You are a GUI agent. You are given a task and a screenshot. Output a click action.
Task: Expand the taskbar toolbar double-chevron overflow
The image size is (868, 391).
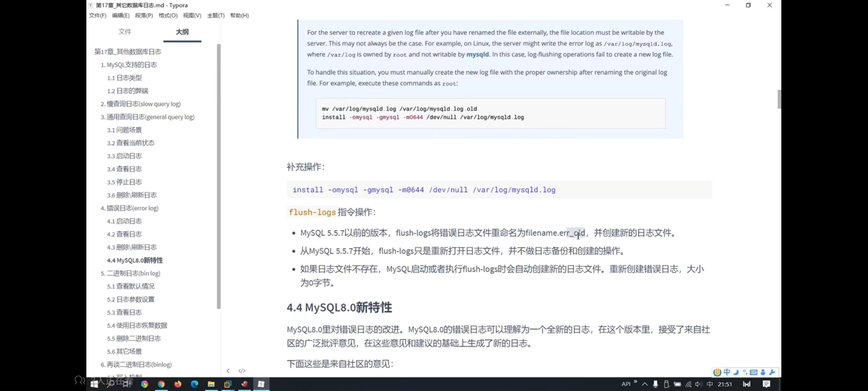tap(635, 382)
